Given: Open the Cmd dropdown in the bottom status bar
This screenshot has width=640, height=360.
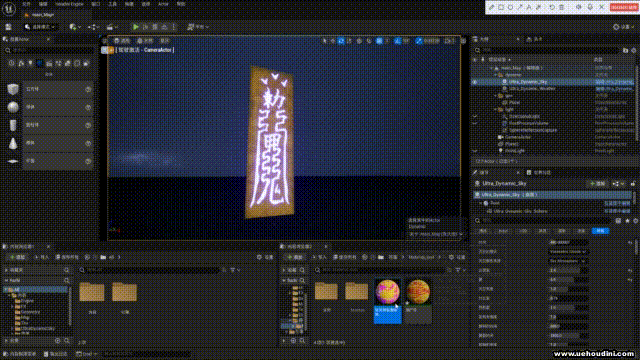Looking at the screenshot, I should [87, 354].
